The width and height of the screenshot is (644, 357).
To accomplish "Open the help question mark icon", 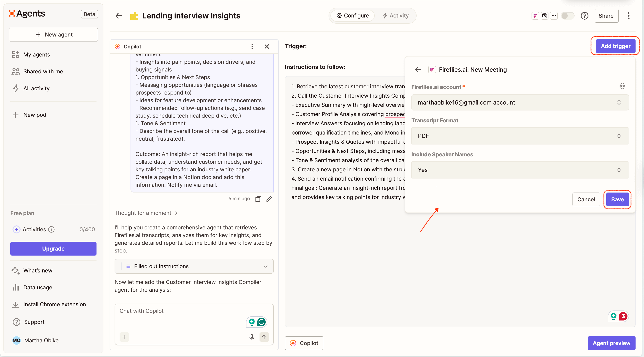I will [584, 16].
